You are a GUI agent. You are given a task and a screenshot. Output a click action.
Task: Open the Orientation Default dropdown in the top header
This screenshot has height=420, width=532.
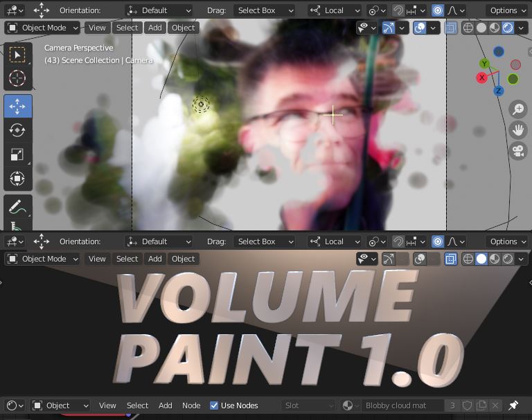pos(159,11)
